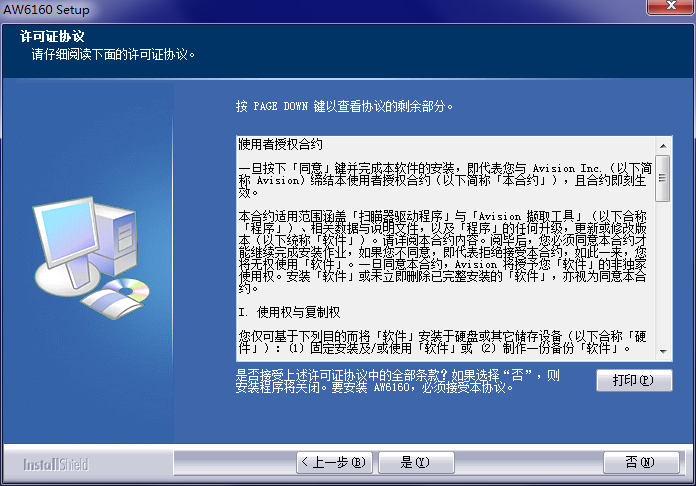Click the question text 是否接受上述许可证协议中的全部条款
Image resolution: width=696 pixels, height=486 pixels.
pyautogui.click(x=340, y=375)
